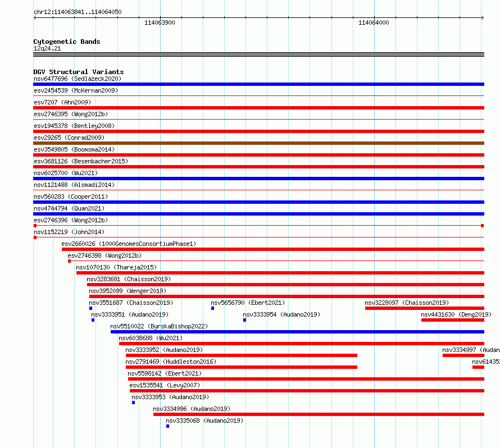The height and width of the screenshot is (448, 500).
Task: Click the blue nsv3333954 marker square
Action: 244,320
